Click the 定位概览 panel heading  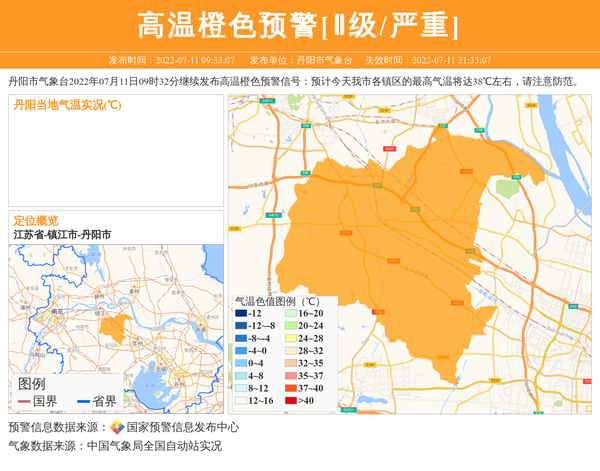tap(36, 221)
